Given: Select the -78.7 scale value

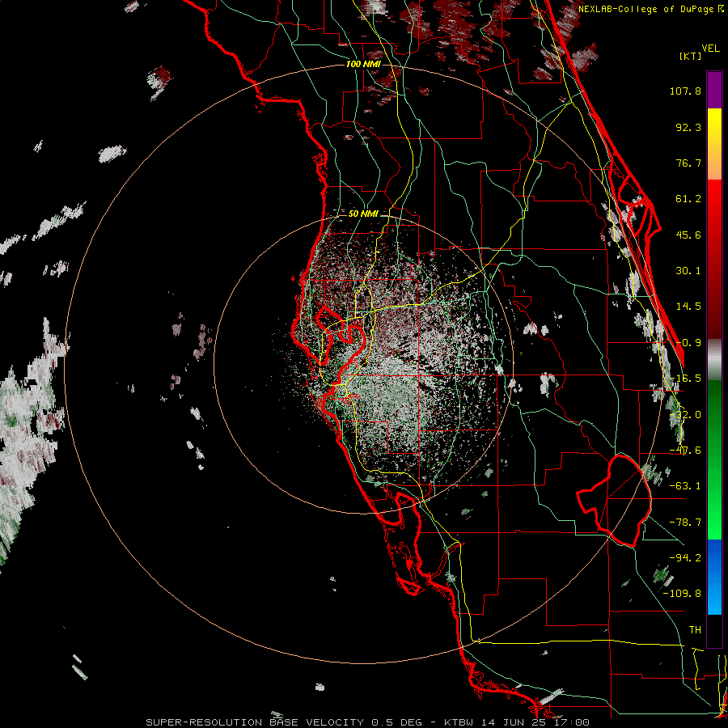Looking at the screenshot, I should [685, 523].
